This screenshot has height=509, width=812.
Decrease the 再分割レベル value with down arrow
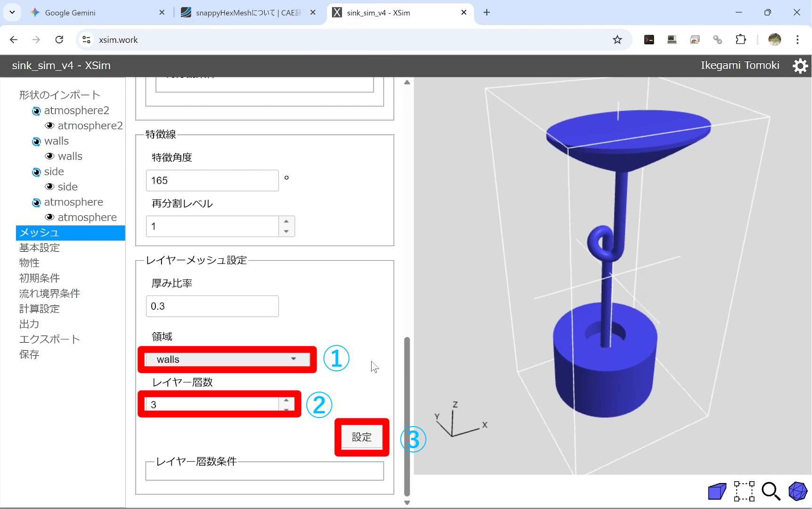(286, 231)
